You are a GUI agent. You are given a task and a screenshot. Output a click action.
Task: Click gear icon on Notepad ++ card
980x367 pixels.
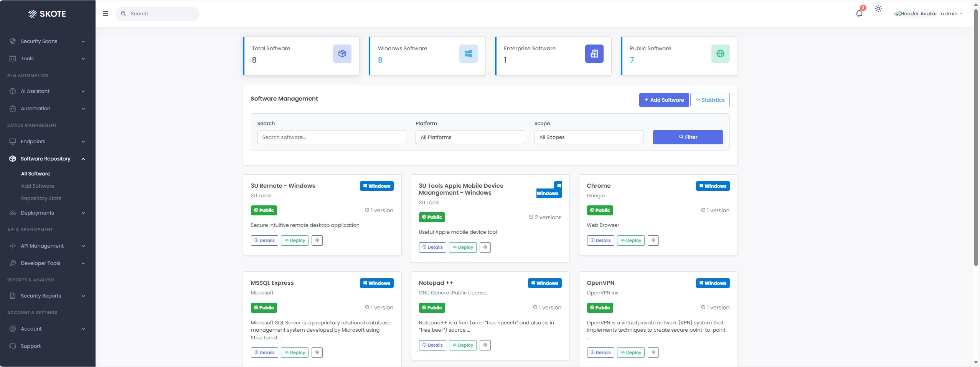[x=485, y=345]
